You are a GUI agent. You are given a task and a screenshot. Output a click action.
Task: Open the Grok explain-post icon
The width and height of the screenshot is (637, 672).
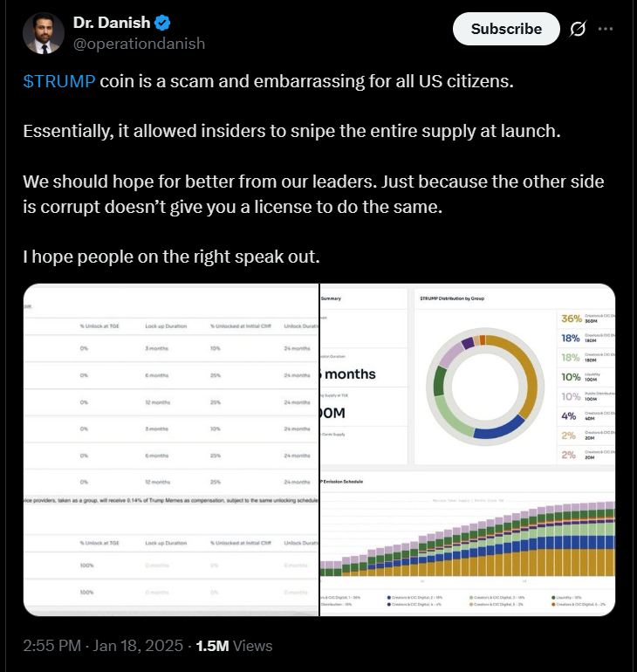pyautogui.click(x=577, y=29)
